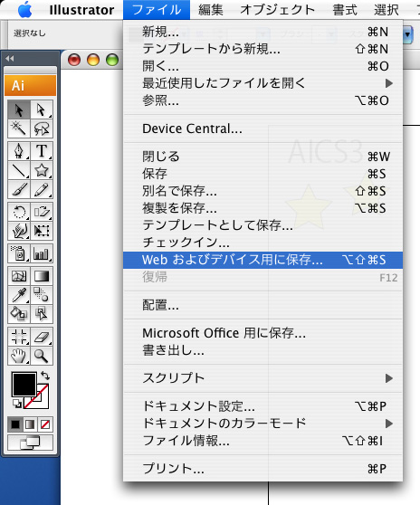Choose 参照... menu item
Viewport: 420px width, 505px height.
pyautogui.click(x=262, y=100)
